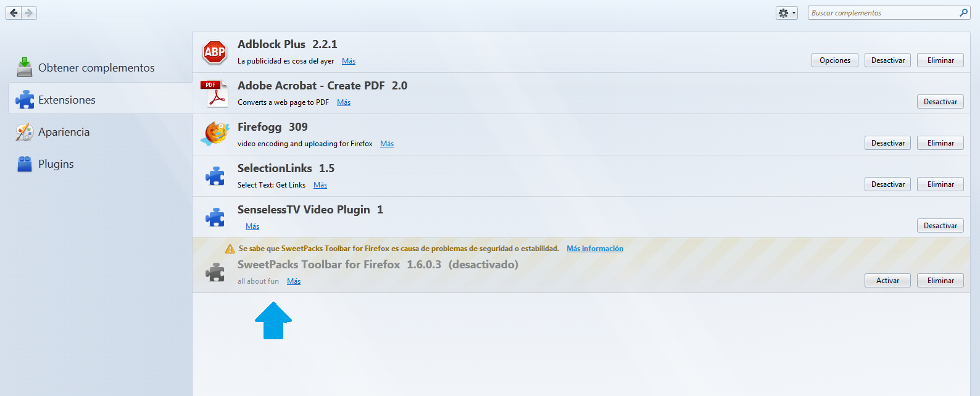
Task: Click the Adobe Acrobat PDF icon
Action: coord(214,94)
